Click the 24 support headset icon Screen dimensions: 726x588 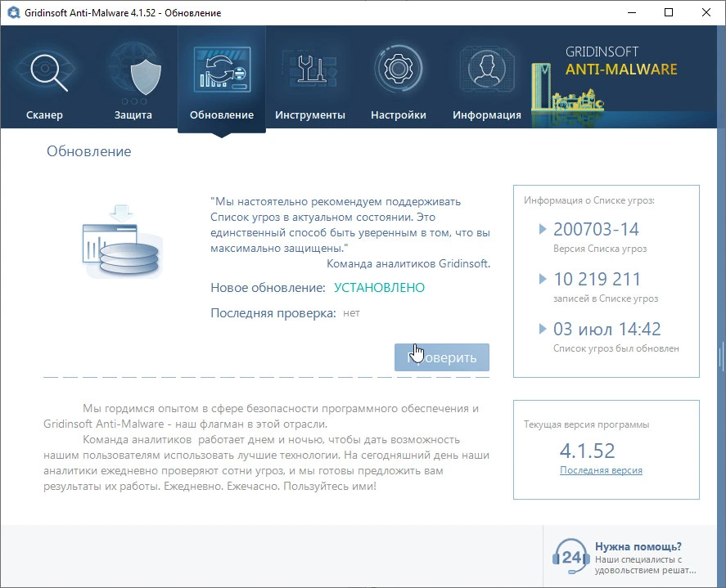(x=570, y=557)
